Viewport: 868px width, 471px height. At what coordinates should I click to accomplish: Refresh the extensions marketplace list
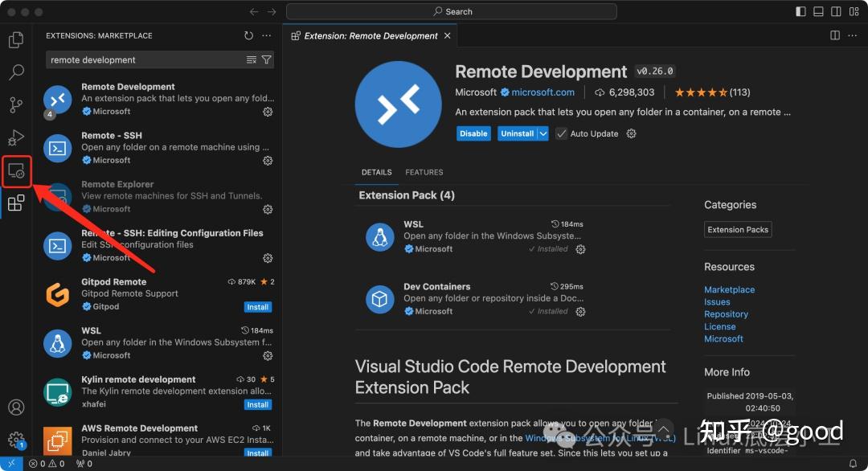248,35
